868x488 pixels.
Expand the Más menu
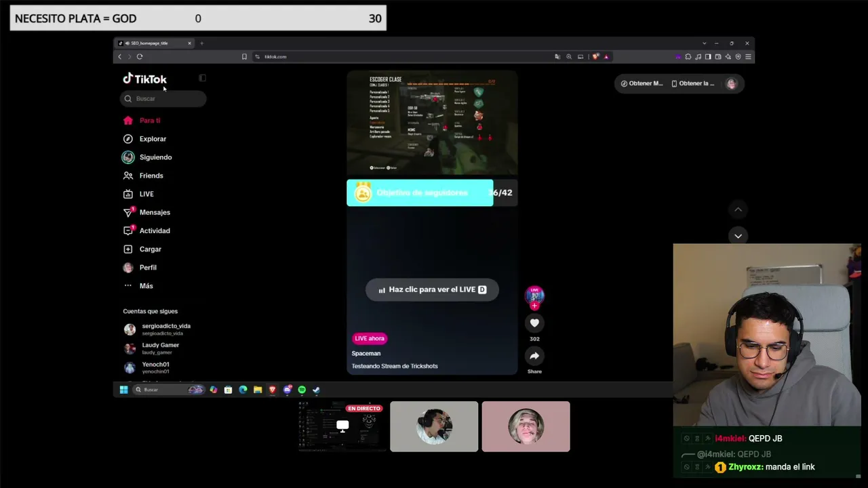click(138, 286)
